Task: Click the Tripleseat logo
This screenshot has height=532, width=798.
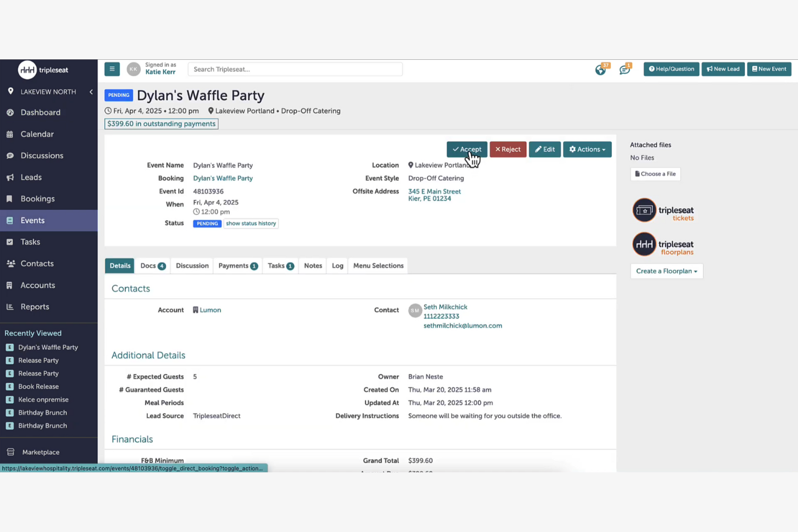Action: [x=43, y=70]
